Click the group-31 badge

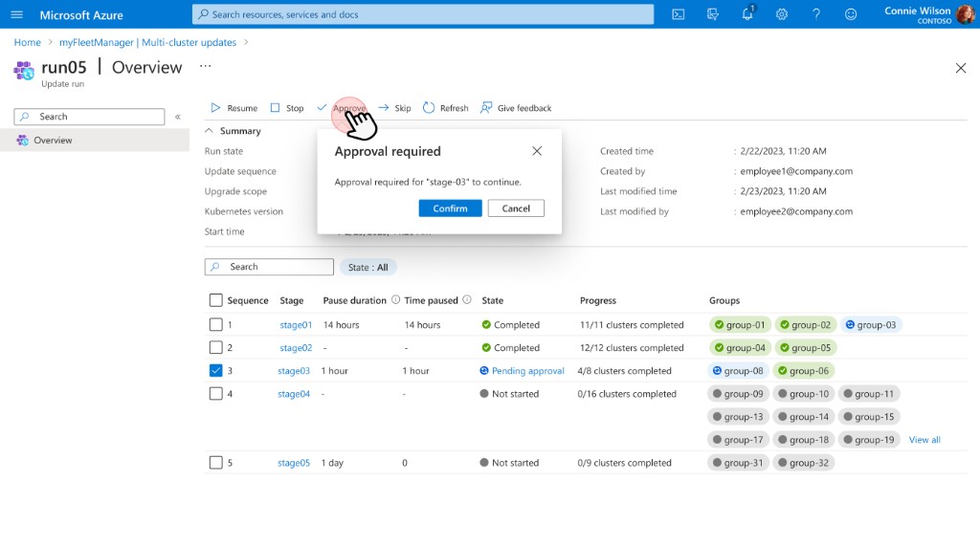click(738, 463)
